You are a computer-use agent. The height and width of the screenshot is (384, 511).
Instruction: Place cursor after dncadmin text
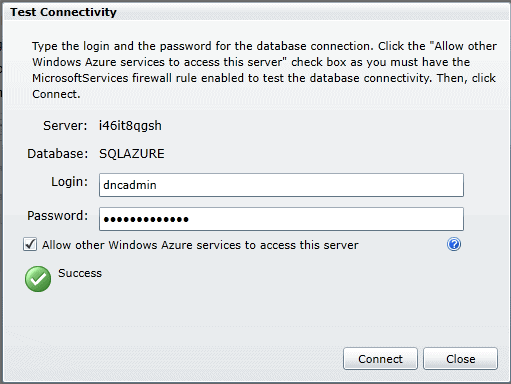coord(158,185)
